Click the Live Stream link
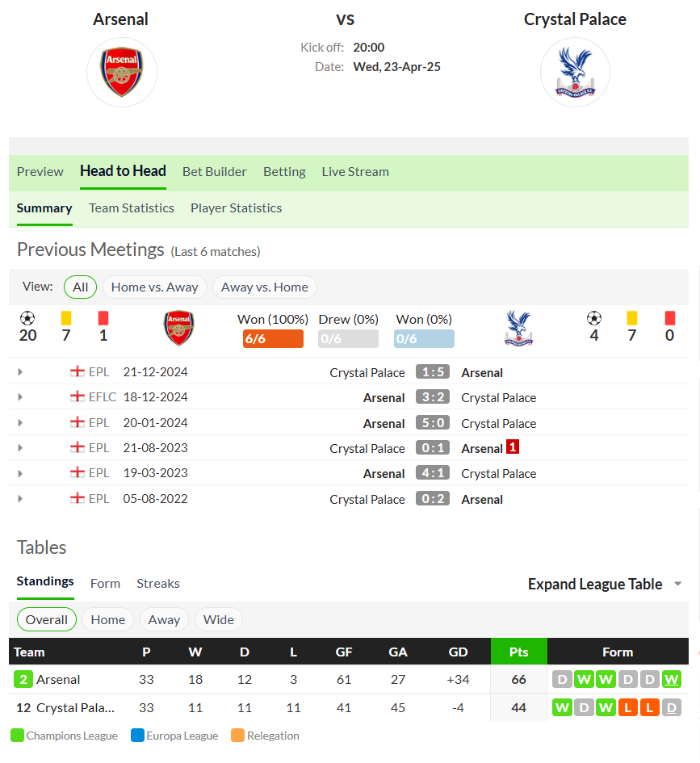 tap(355, 172)
